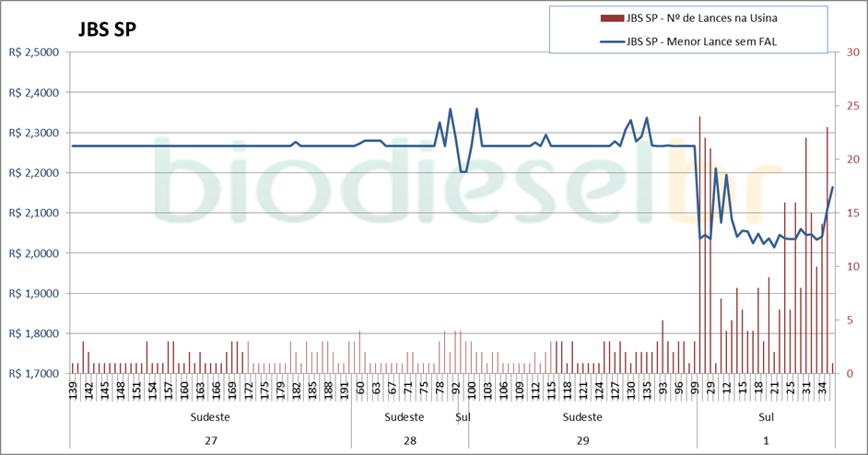Click the 'JBS SP' chart title
Viewport: 868px width, 455px height.
tap(107, 29)
